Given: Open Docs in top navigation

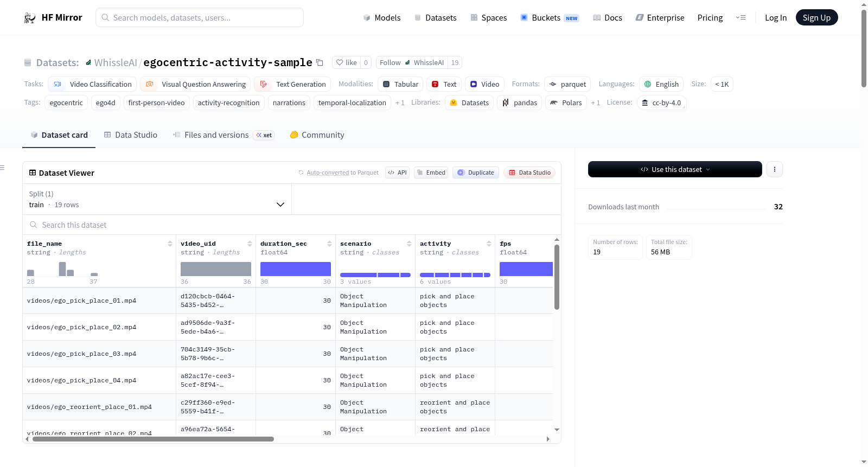Looking at the screenshot, I should (x=607, y=18).
